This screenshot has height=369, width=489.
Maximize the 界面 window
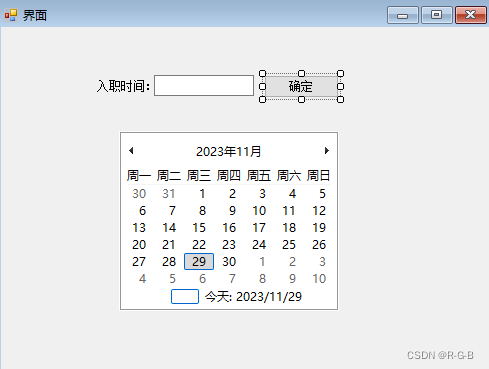pyautogui.click(x=436, y=15)
